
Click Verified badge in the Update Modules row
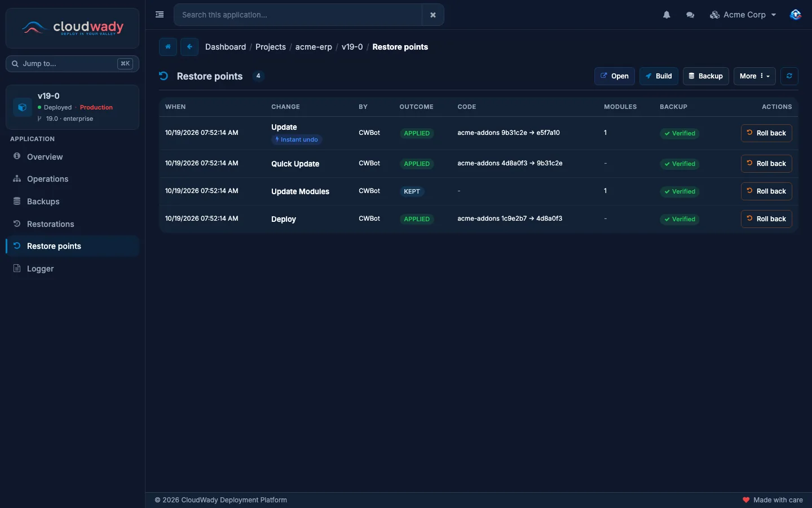[x=679, y=191]
